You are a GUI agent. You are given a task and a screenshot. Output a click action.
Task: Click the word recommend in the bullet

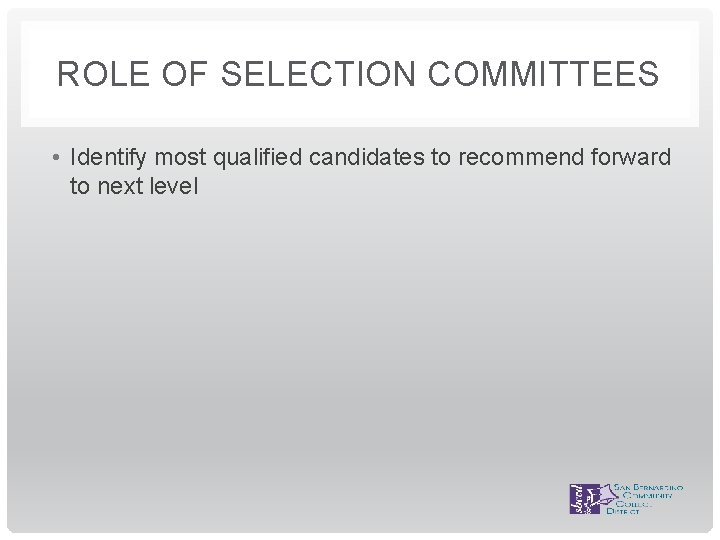[521, 157]
